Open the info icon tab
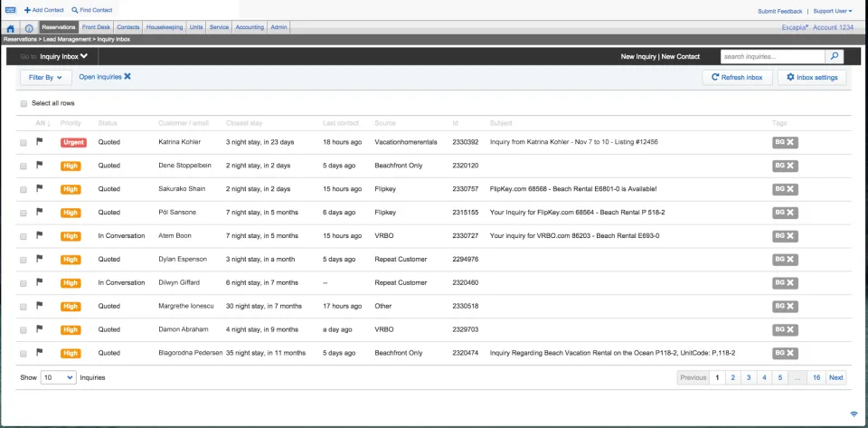Viewport: 868px width, 428px height. click(x=29, y=28)
